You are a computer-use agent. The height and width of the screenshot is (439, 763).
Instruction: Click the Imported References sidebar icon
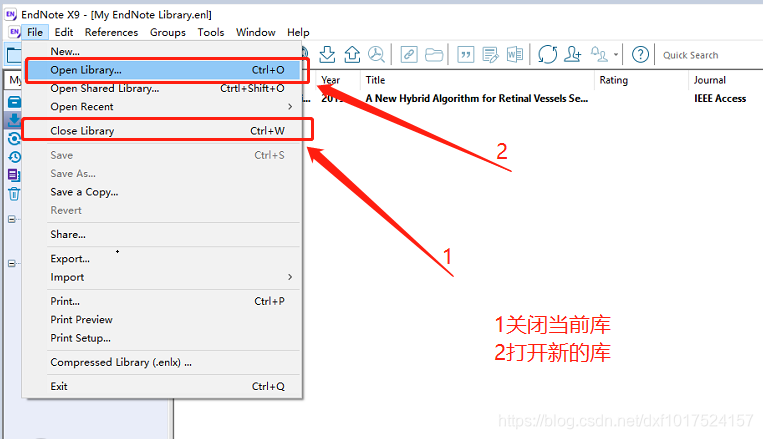[x=14, y=120]
